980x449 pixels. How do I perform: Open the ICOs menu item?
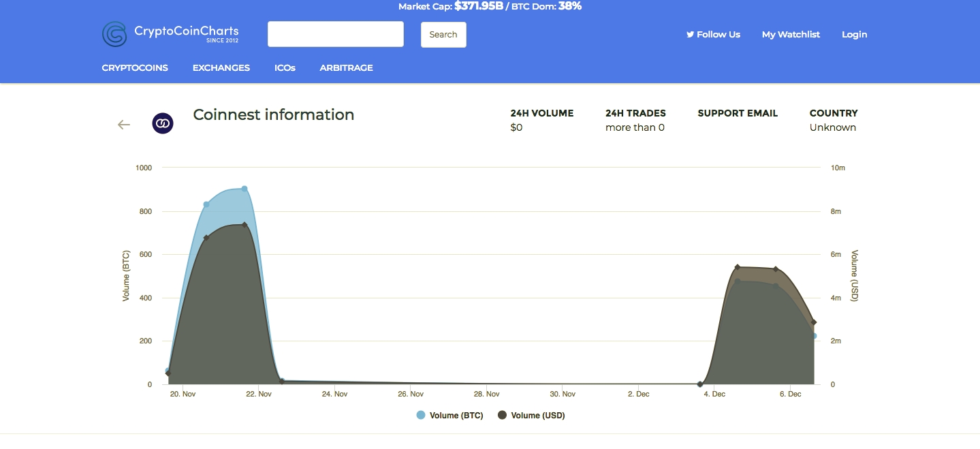click(285, 68)
